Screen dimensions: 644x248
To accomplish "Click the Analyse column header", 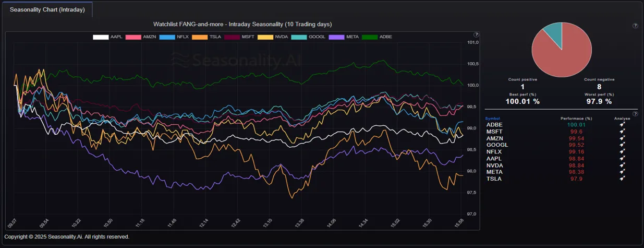I will click(x=622, y=119).
